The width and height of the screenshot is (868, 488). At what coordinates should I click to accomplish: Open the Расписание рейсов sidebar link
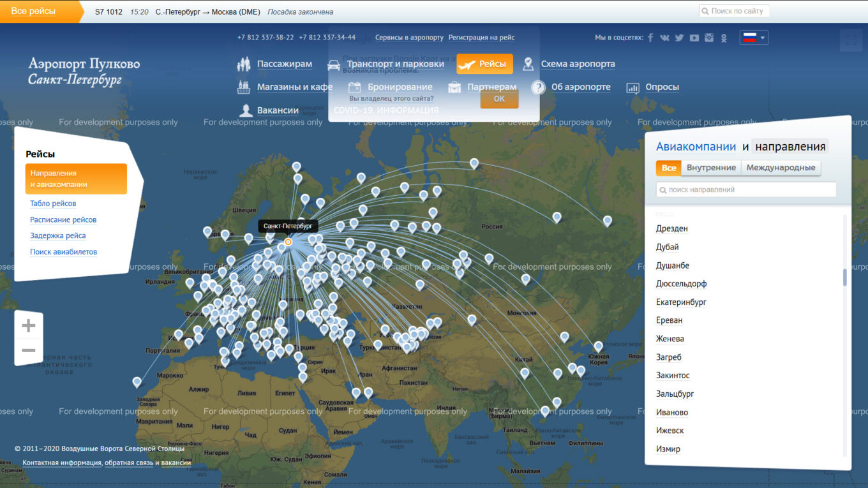[x=63, y=219]
